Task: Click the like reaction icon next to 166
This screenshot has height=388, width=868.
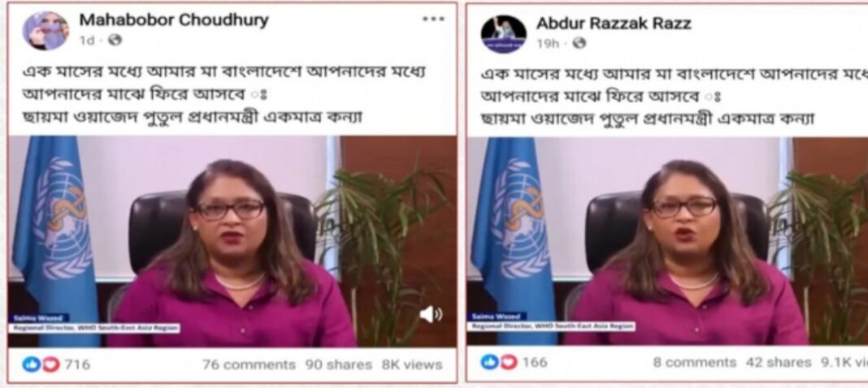Action: click(x=489, y=362)
